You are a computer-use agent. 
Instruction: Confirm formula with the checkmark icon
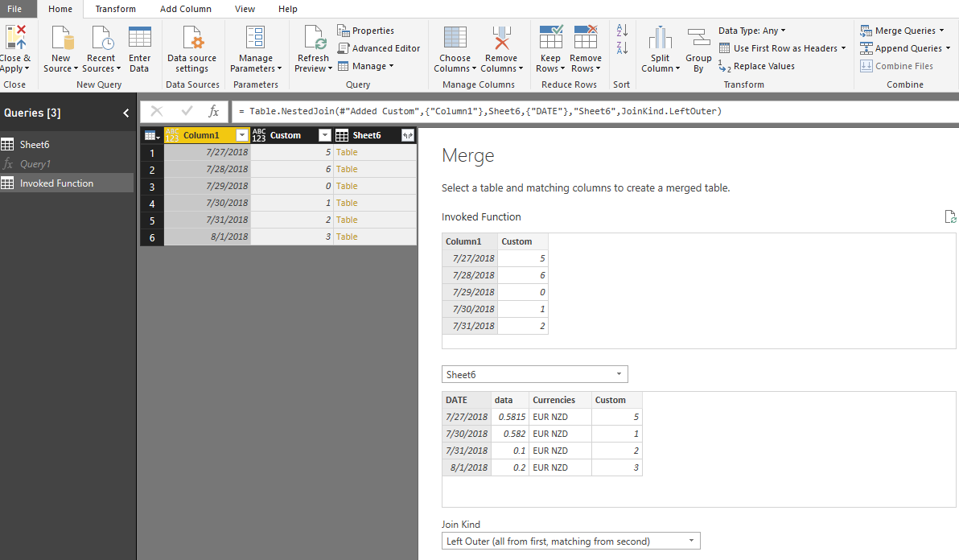coord(187,111)
